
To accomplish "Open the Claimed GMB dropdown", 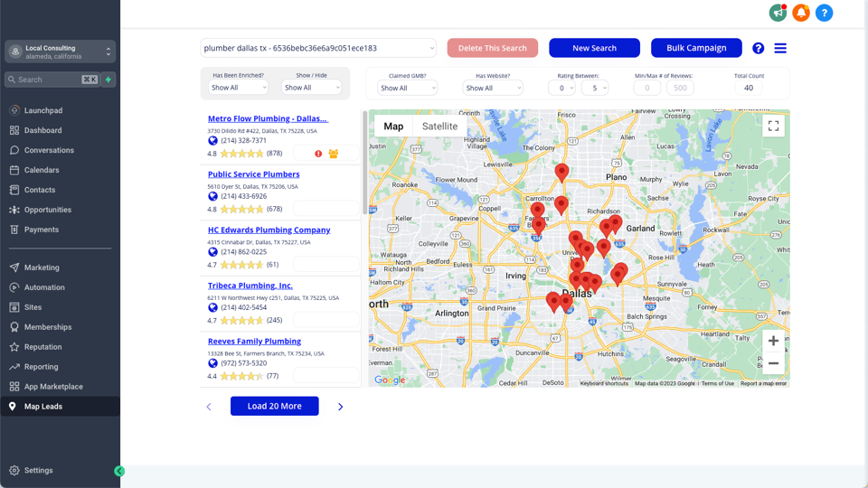I will [x=407, y=88].
